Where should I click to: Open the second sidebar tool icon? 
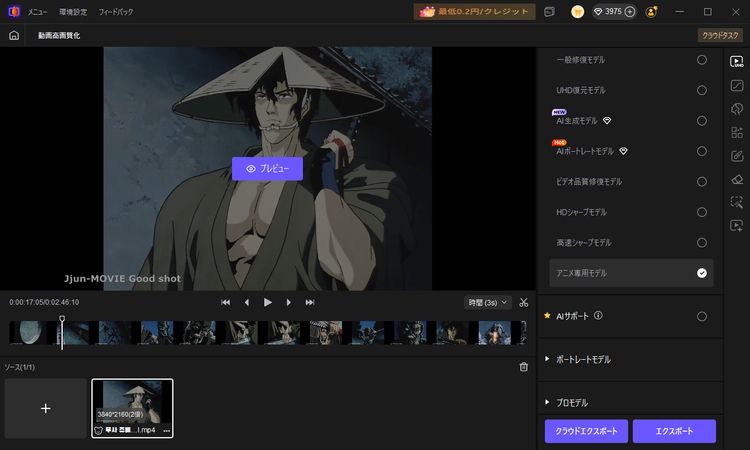click(x=737, y=85)
